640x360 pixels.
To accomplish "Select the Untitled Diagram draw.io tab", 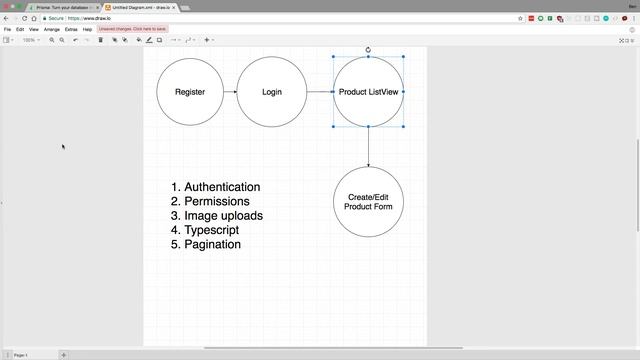I will pyautogui.click(x=141, y=7).
